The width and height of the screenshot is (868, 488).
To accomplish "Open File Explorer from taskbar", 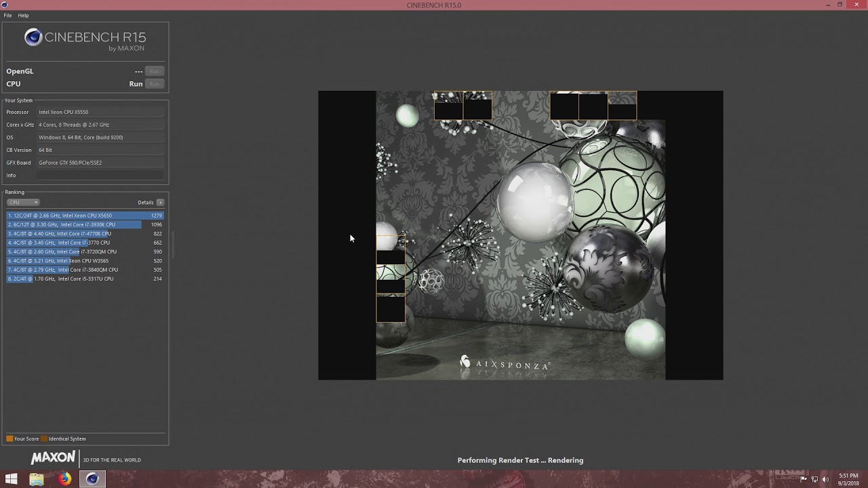I will (37, 479).
